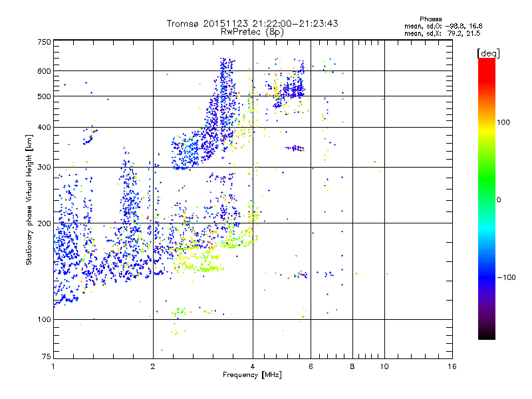532x399 pixels.
Task: Click the x-axis tick label '6'
Action: pos(311,366)
